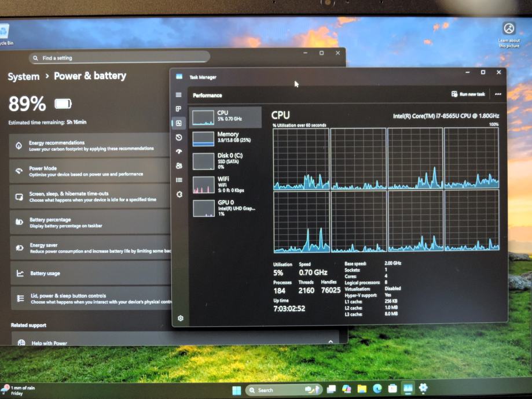Click the Threads value 2160
This screenshot has width=532, height=399.
306,290
